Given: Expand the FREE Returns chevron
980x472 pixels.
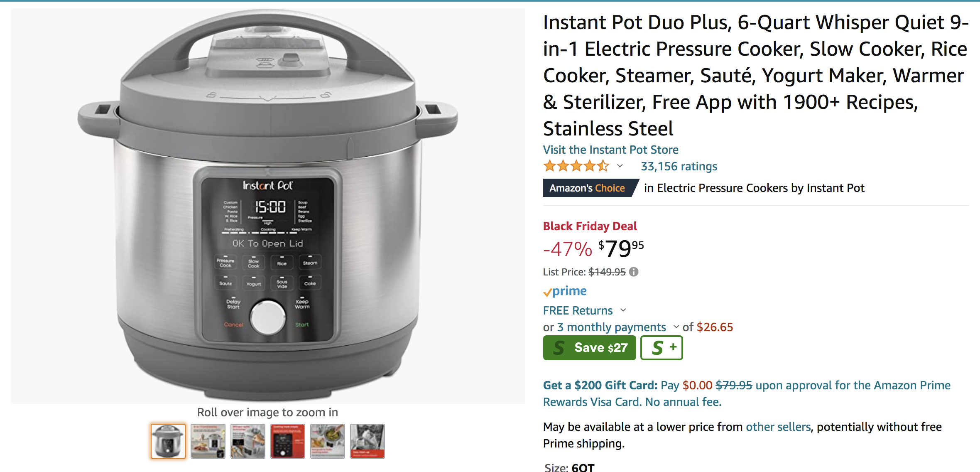Looking at the screenshot, I should coord(623,310).
